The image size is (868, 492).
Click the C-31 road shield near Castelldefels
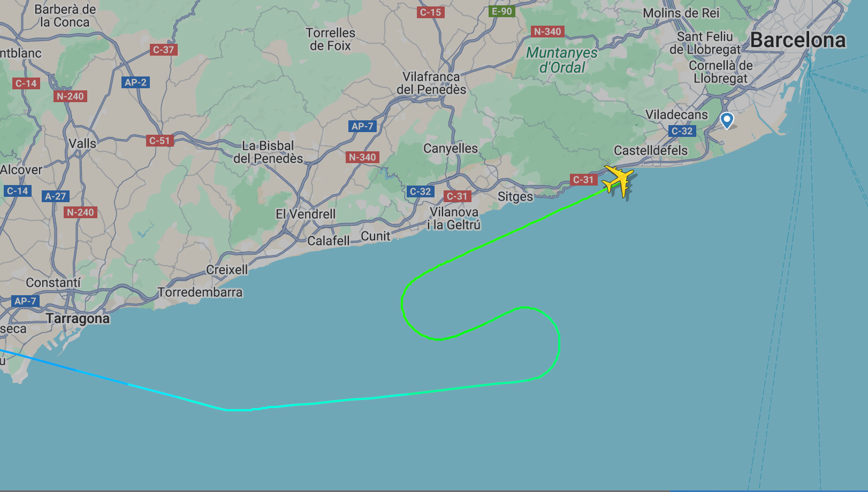point(584,180)
